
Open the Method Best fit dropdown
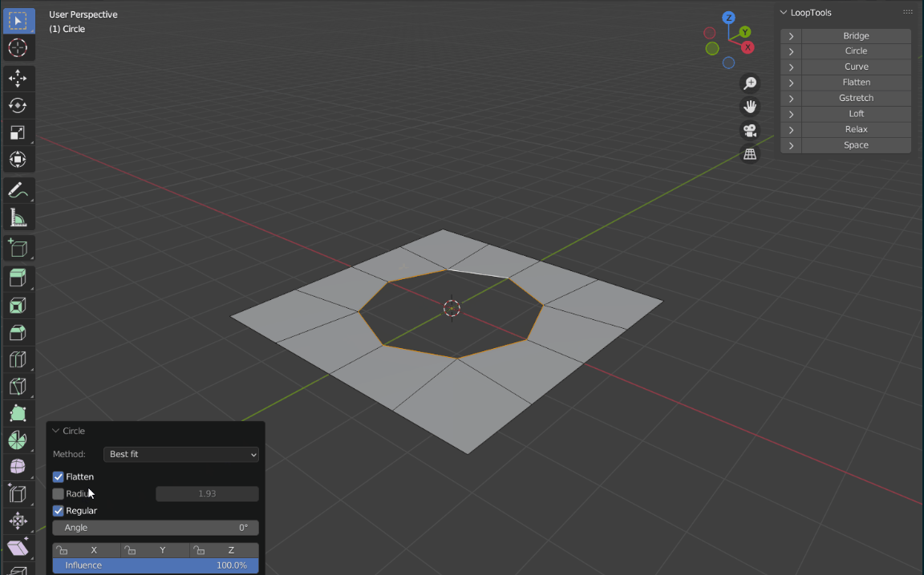pyautogui.click(x=181, y=454)
